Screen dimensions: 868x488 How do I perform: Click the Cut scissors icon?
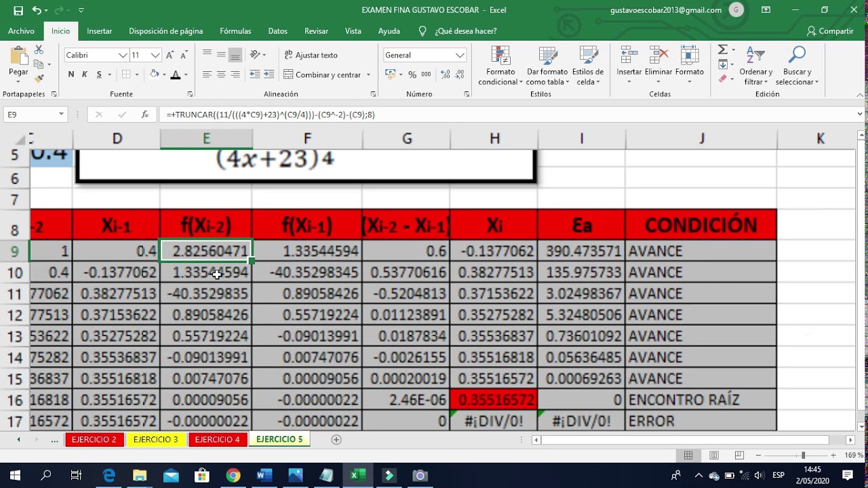click(39, 50)
